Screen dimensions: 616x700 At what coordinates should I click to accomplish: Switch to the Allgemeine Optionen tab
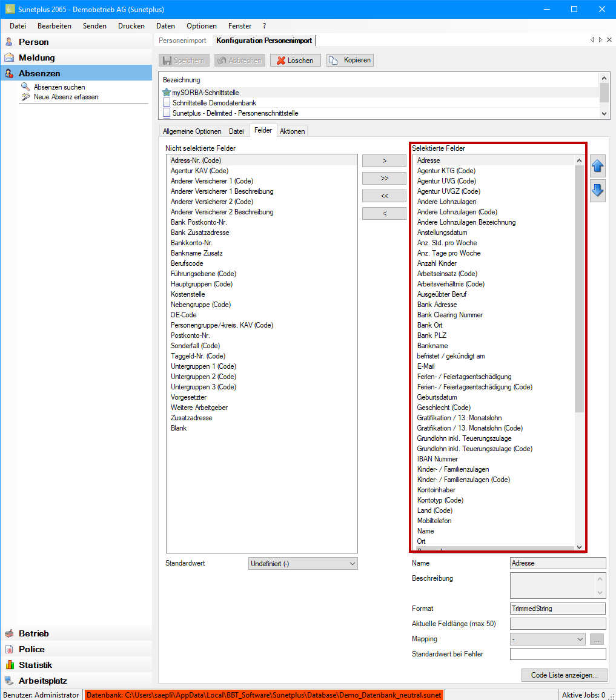[x=192, y=131]
